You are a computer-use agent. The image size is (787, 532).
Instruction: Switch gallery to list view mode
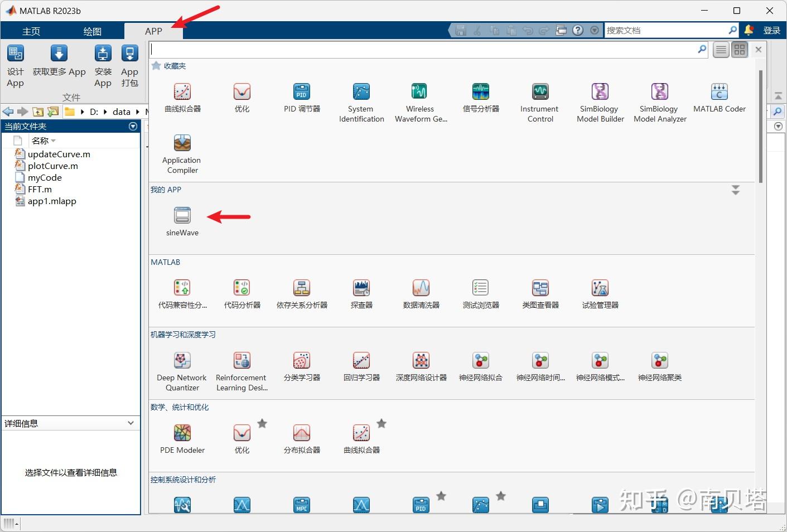[720, 49]
